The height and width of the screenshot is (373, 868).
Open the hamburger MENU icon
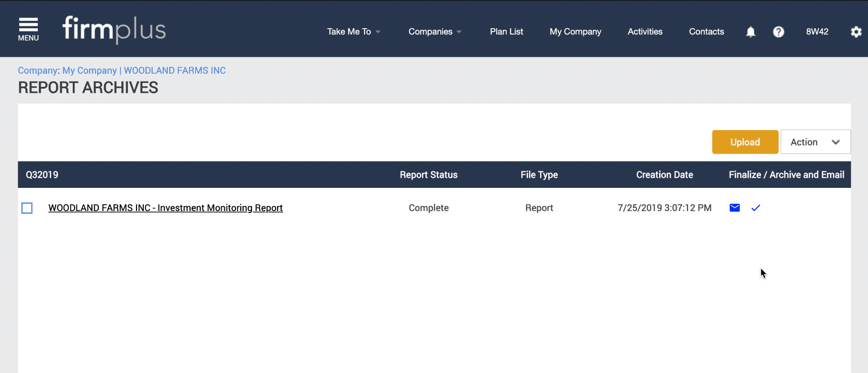point(28,30)
